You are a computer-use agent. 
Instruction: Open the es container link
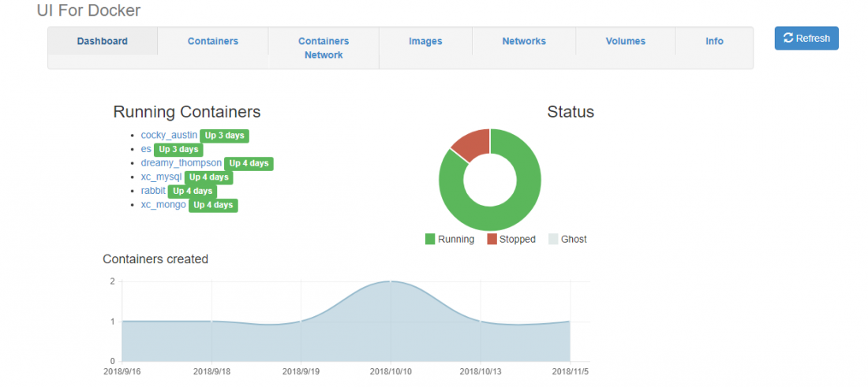146,149
